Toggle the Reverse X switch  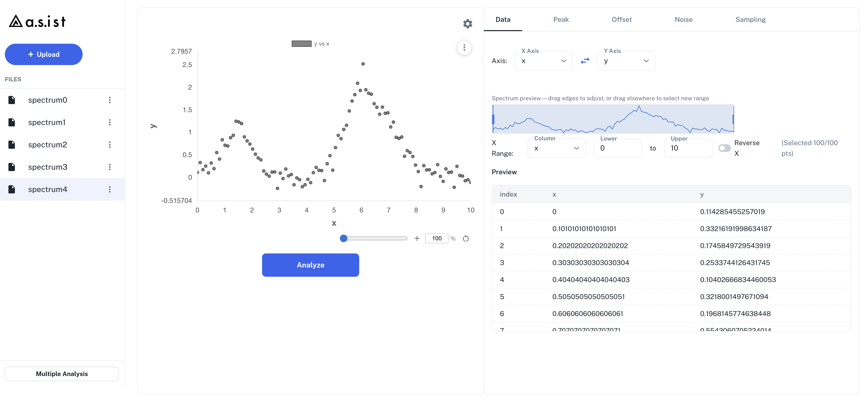click(x=724, y=148)
